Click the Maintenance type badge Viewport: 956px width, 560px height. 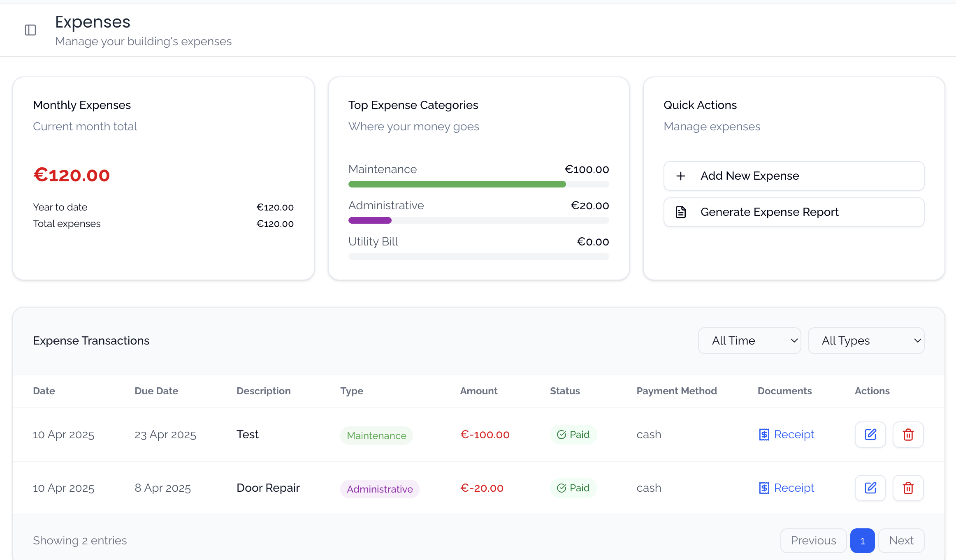[x=376, y=435]
